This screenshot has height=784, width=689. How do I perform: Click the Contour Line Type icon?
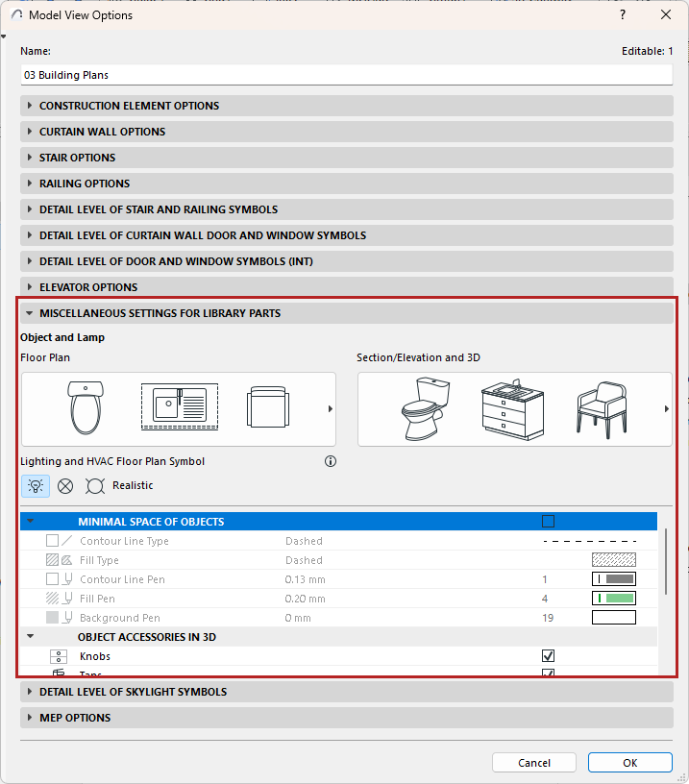pos(59,541)
